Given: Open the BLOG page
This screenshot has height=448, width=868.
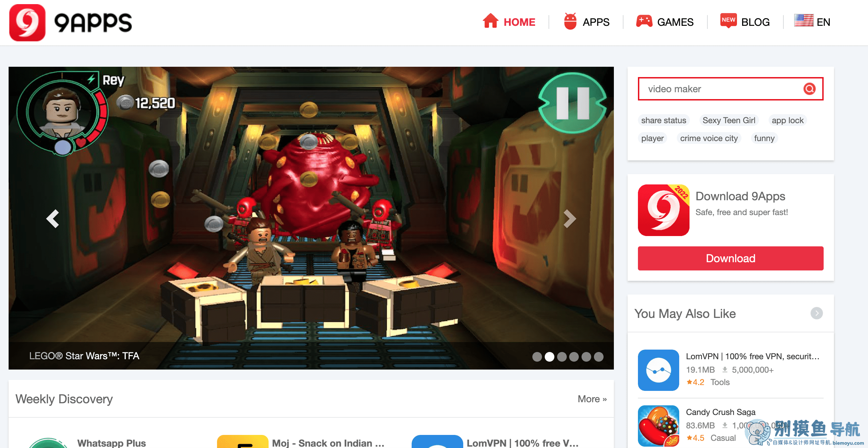Looking at the screenshot, I should (x=756, y=22).
